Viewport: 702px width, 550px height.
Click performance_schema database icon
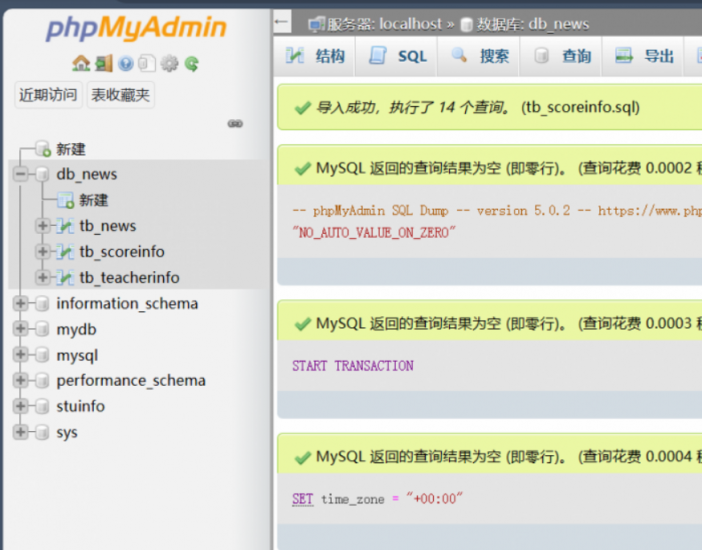(x=42, y=381)
